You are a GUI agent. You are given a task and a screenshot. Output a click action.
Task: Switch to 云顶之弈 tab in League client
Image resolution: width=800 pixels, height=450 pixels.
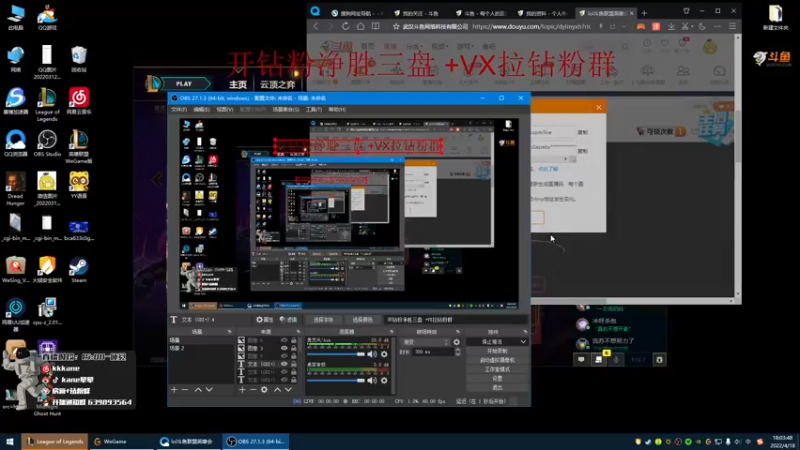278,84
